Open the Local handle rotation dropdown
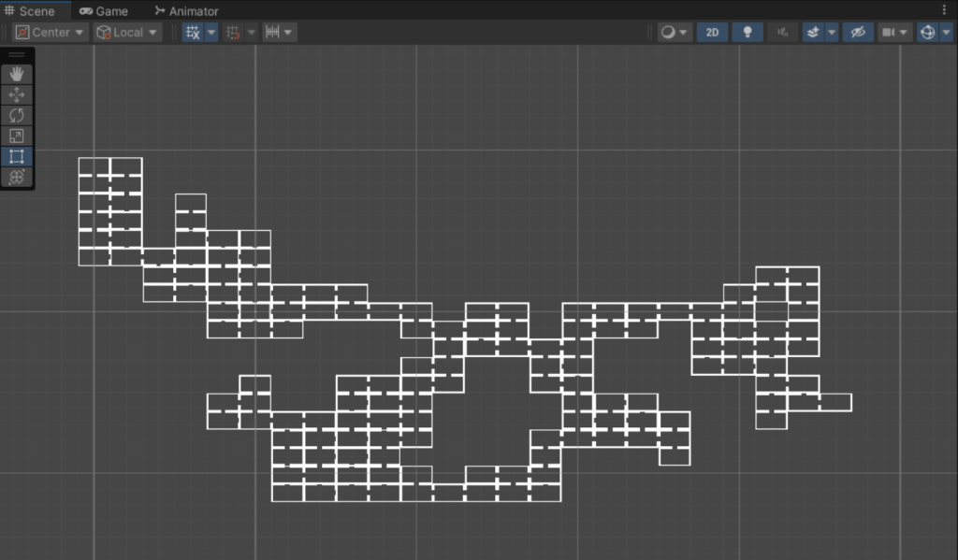 127,33
